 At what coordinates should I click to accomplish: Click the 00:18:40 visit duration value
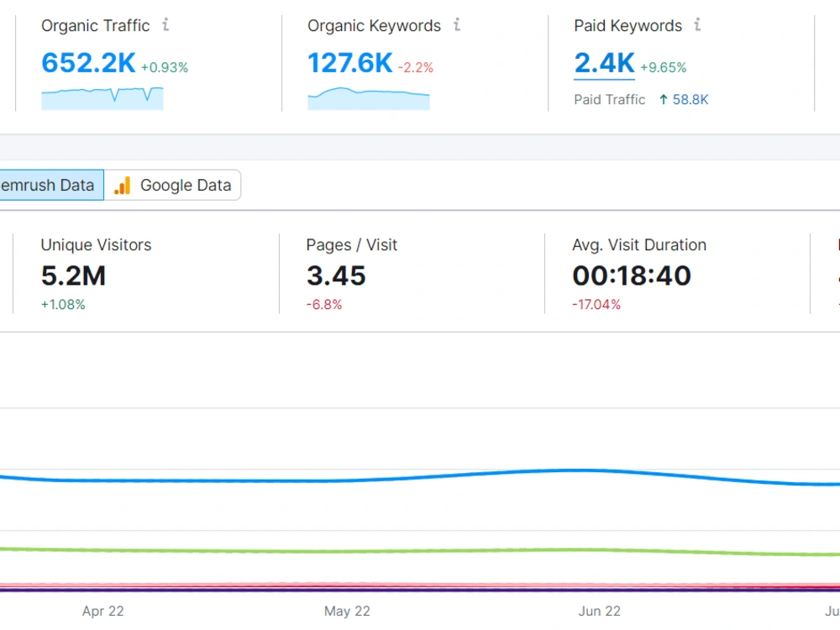click(632, 276)
